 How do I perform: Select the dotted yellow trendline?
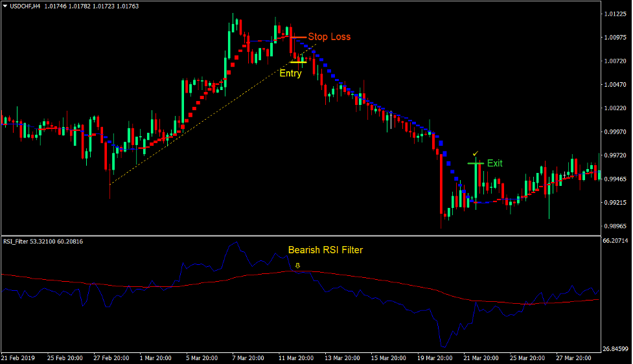pos(213,114)
